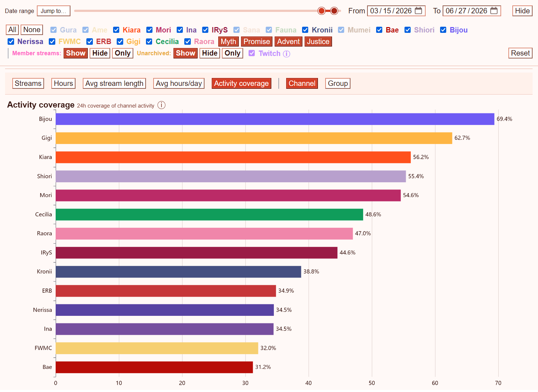Toggle the Twitch checkbox

click(x=252, y=53)
